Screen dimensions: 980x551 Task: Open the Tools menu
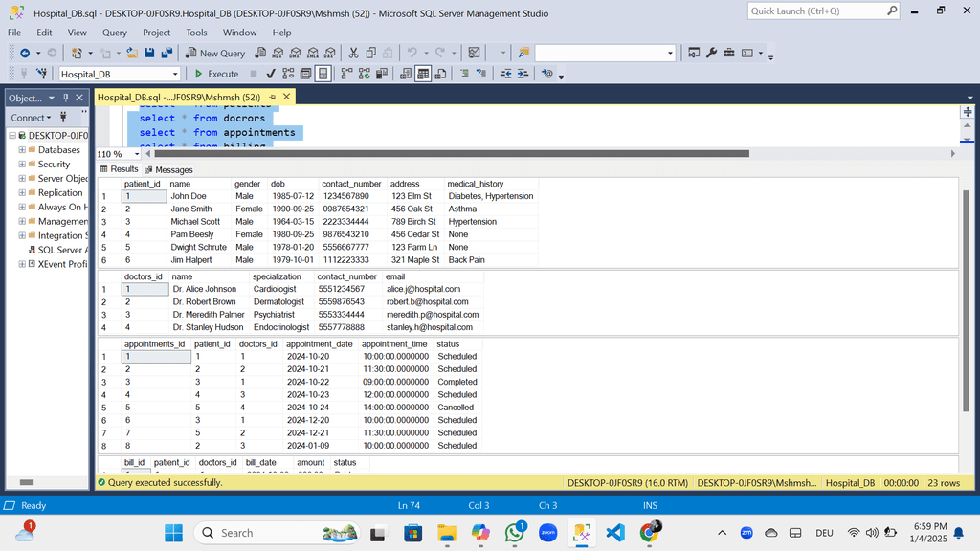196,33
